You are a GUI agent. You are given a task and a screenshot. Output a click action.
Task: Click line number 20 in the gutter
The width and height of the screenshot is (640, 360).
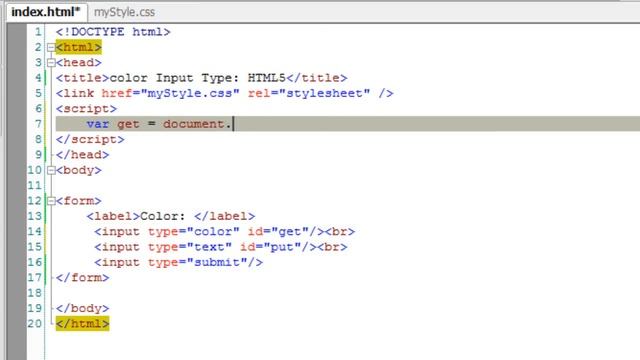point(34,324)
